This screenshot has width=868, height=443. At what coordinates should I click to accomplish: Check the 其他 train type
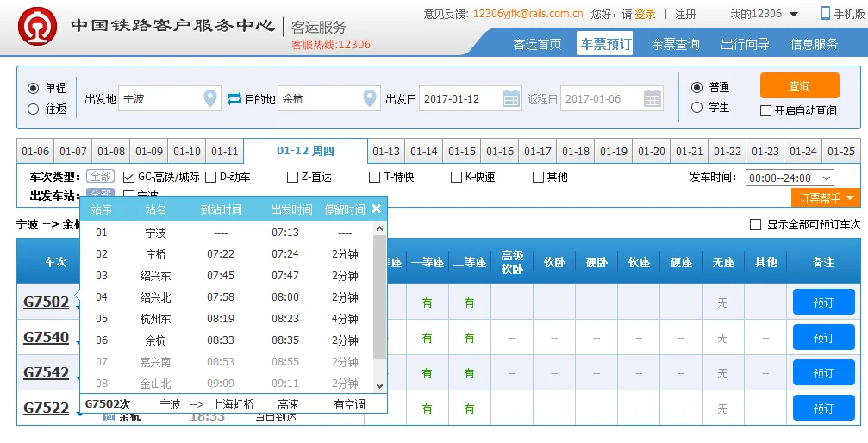pyautogui.click(x=538, y=178)
